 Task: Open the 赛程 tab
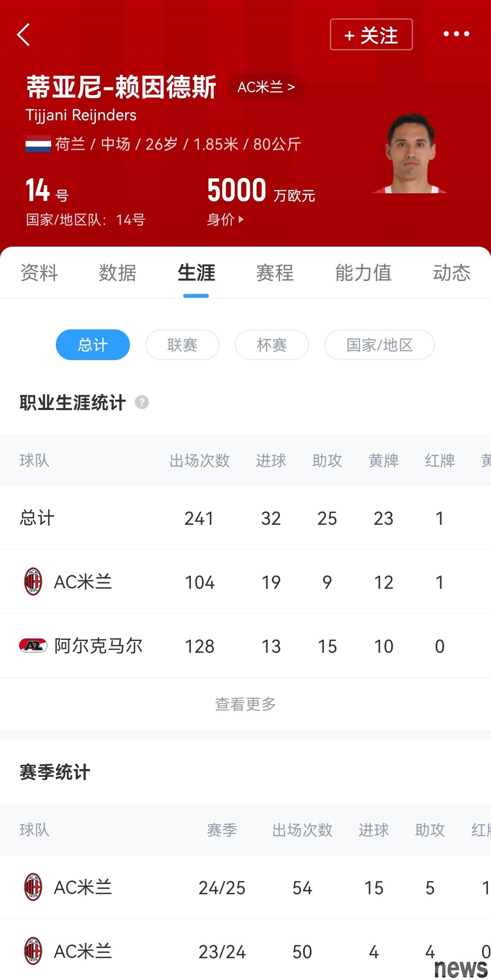275,273
